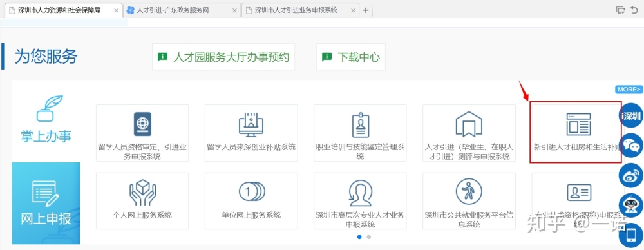Open a new browser tab
Screen dimensions: 644x250
[366, 10]
